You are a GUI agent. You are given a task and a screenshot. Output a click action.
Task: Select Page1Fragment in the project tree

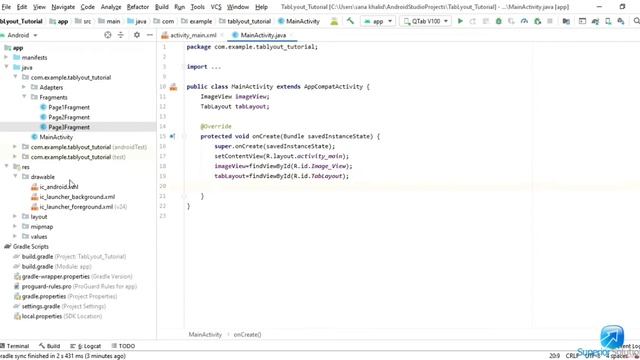69,107
